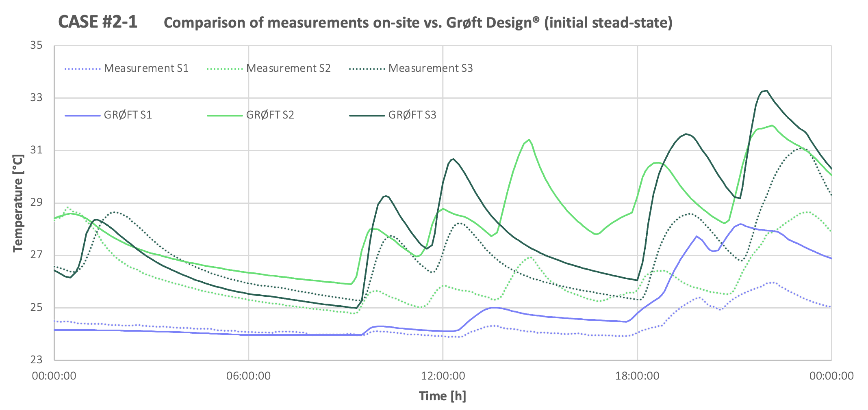Click the 'GRØFT S2' legend label
Viewport: 868px width, 410px height.
click(x=270, y=115)
